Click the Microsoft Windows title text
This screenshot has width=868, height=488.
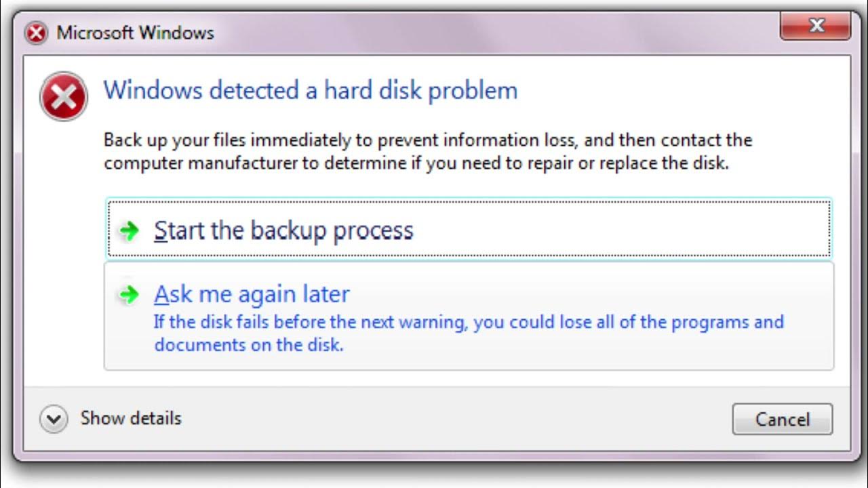[135, 33]
